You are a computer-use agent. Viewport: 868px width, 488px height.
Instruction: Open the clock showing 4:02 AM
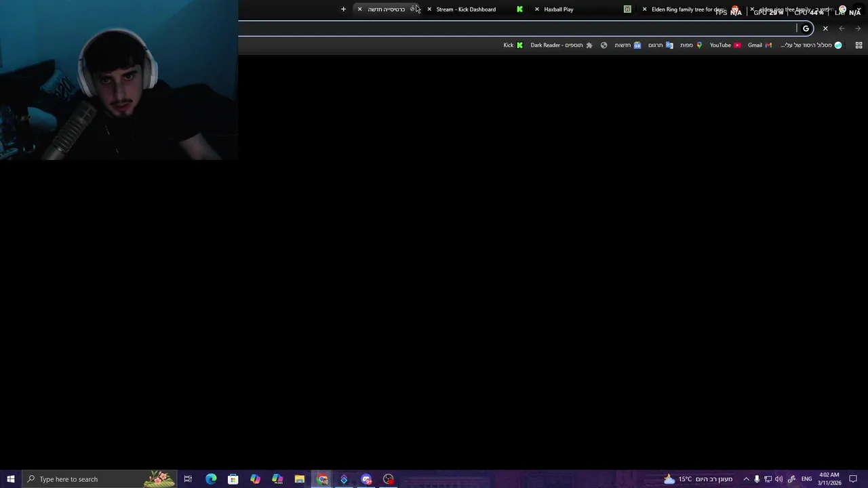pyautogui.click(x=829, y=479)
